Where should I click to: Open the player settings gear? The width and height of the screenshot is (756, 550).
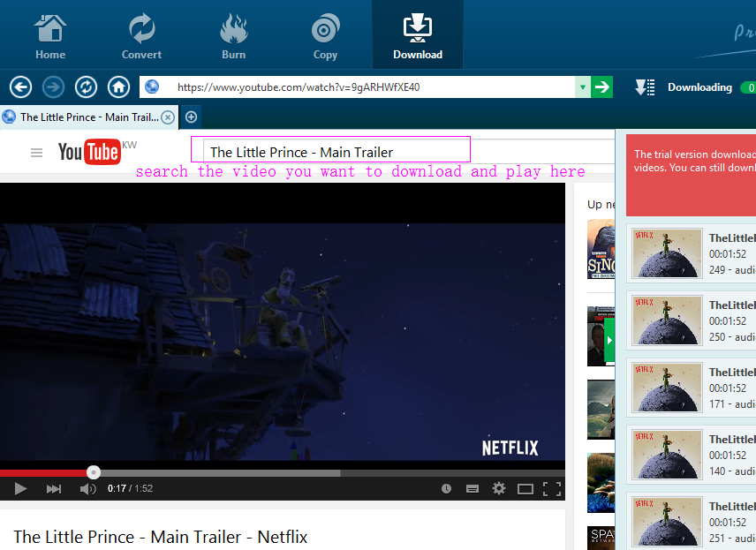point(499,488)
